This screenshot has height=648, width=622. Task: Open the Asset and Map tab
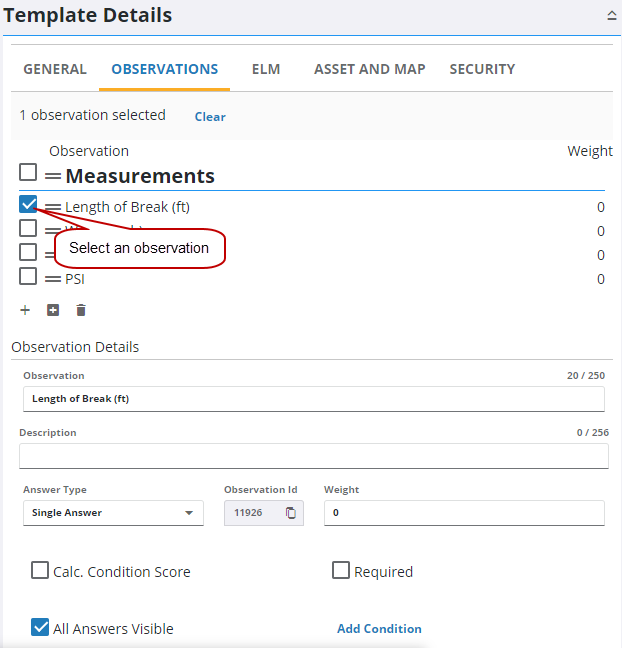369,69
